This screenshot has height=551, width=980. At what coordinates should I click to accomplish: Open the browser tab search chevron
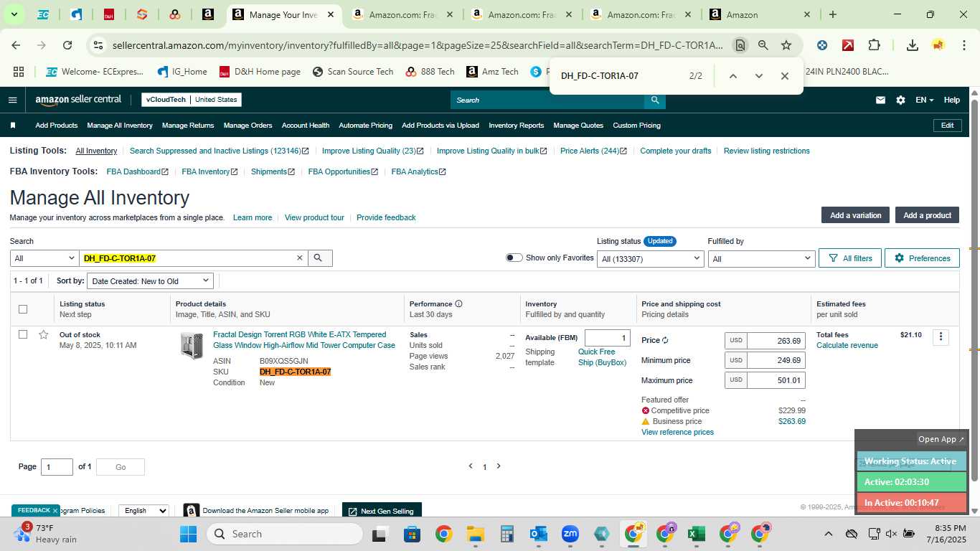pos(14,14)
